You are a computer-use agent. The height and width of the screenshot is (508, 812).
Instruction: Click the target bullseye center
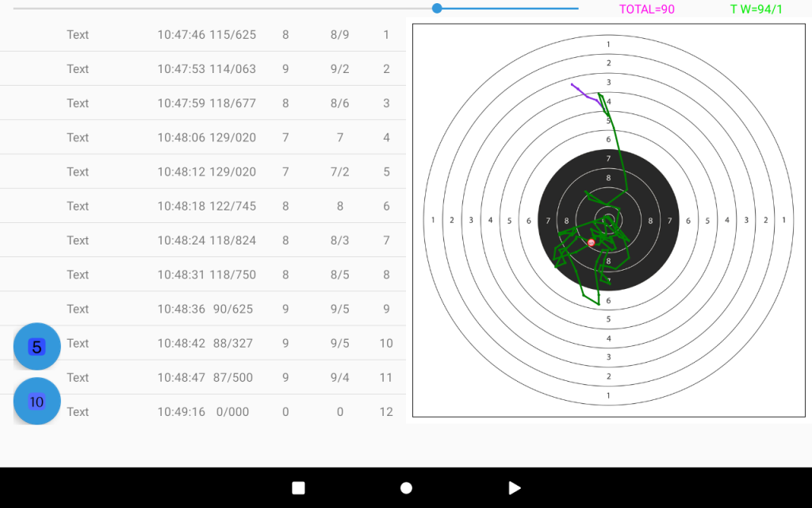608,220
